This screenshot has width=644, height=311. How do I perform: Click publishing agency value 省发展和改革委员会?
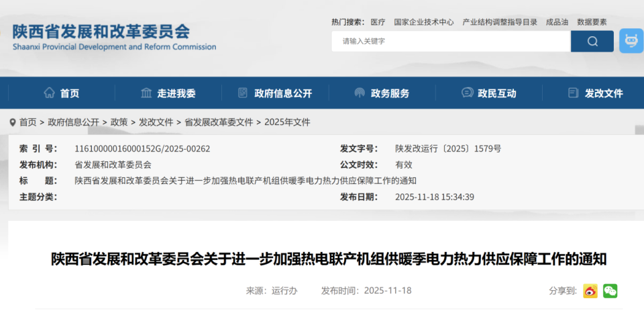click(113, 165)
